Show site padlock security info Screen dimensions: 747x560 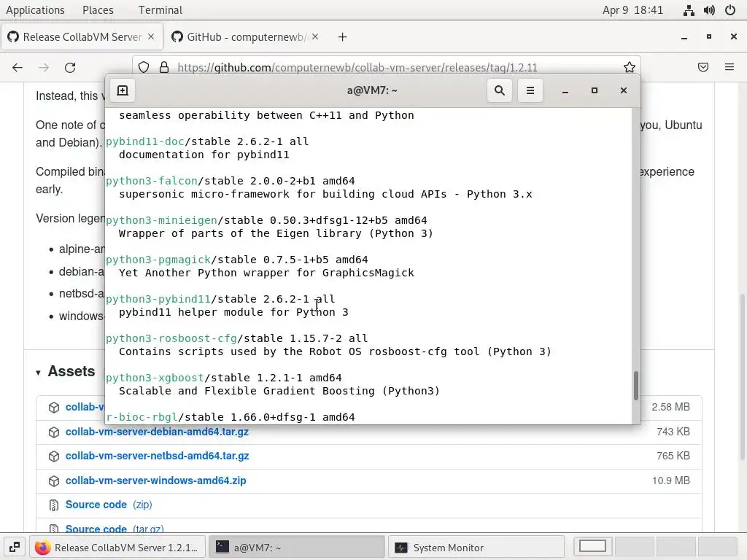[164, 68]
